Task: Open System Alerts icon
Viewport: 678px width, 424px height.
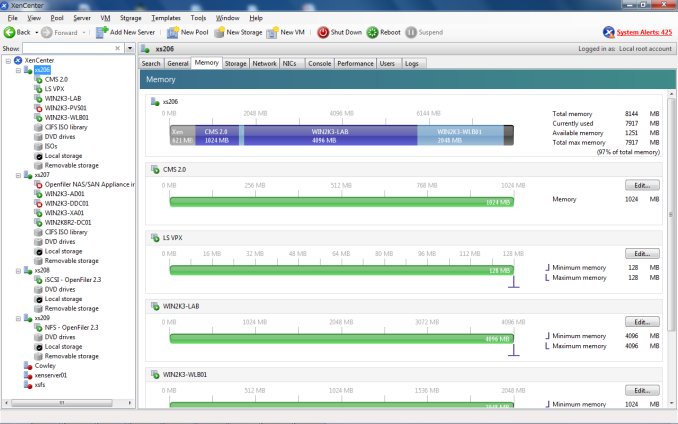Action: [x=608, y=32]
